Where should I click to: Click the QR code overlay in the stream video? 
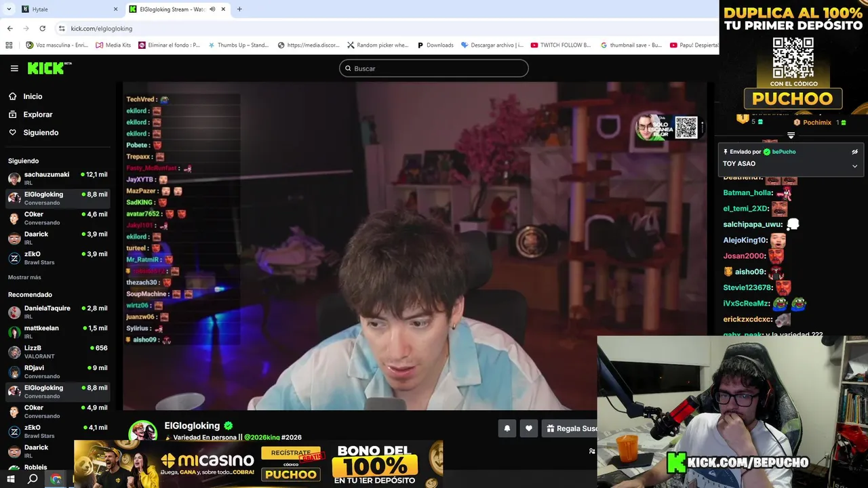[686, 127]
